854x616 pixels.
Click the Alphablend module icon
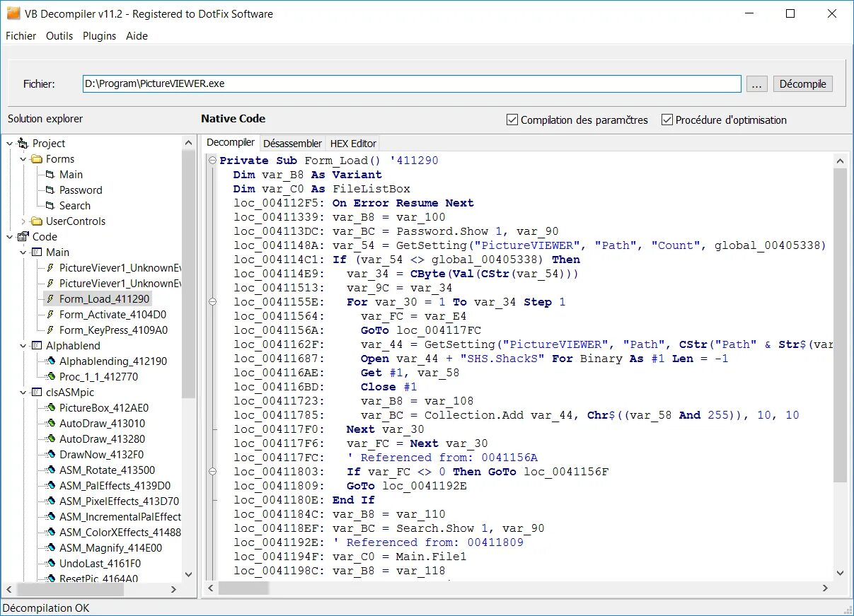(37, 346)
